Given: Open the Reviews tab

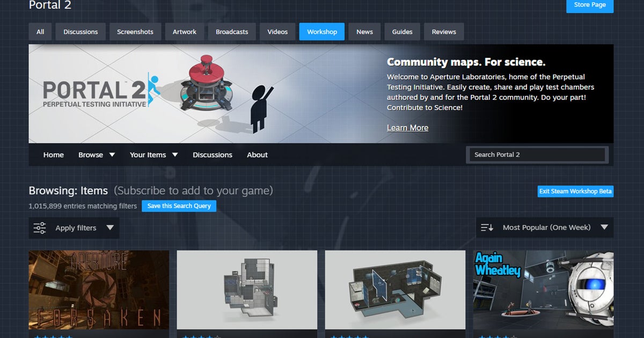Looking at the screenshot, I should click(444, 32).
